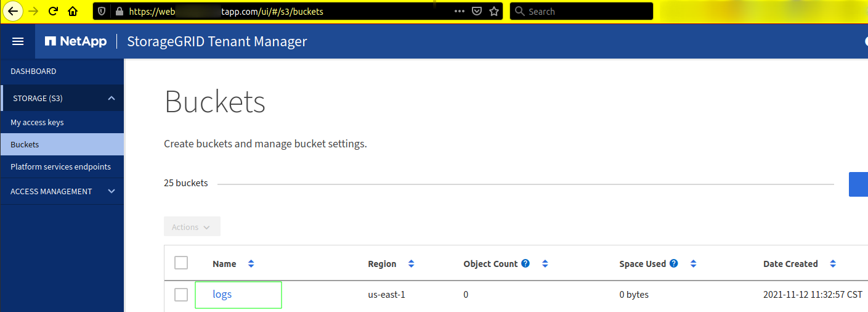Screen dimensions: 868x312
Task: Go to DASHBOARD in sidebar
Action: coord(33,72)
